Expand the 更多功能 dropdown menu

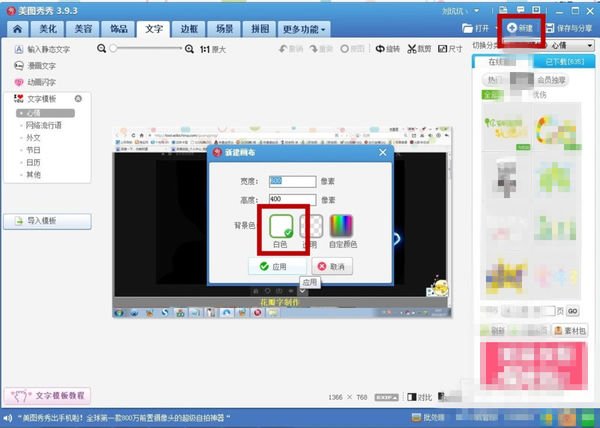coord(304,29)
